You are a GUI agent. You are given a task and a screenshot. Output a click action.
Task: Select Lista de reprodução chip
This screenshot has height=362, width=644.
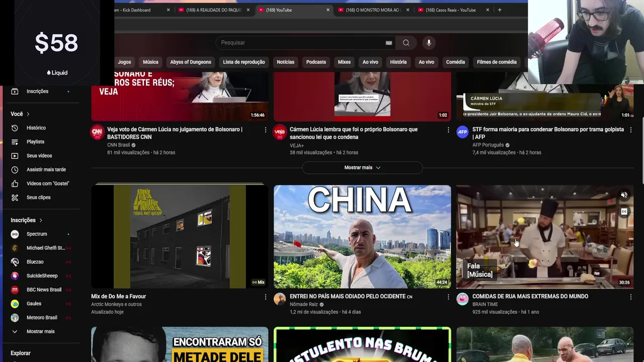pos(244,62)
